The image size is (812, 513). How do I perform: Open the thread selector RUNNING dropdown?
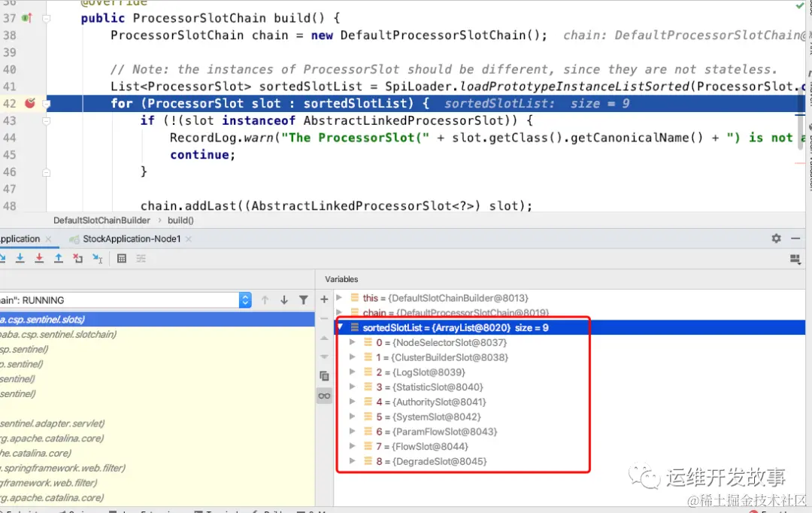click(x=245, y=300)
